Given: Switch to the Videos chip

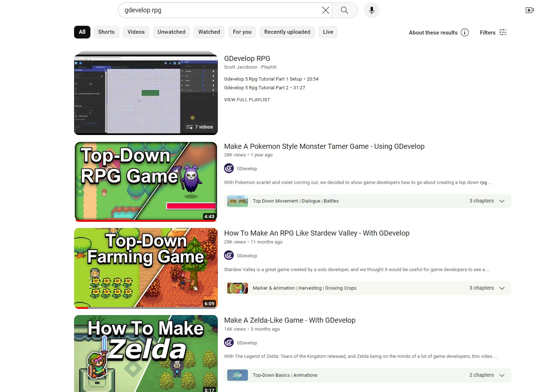Looking at the screenshot, I should pyautogui.click(x=136, y=32).
